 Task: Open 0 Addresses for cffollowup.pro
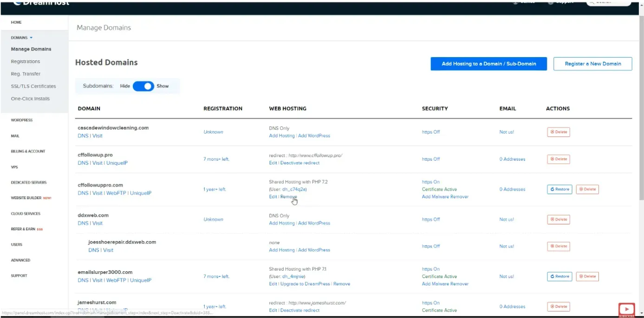pos(513,159)
